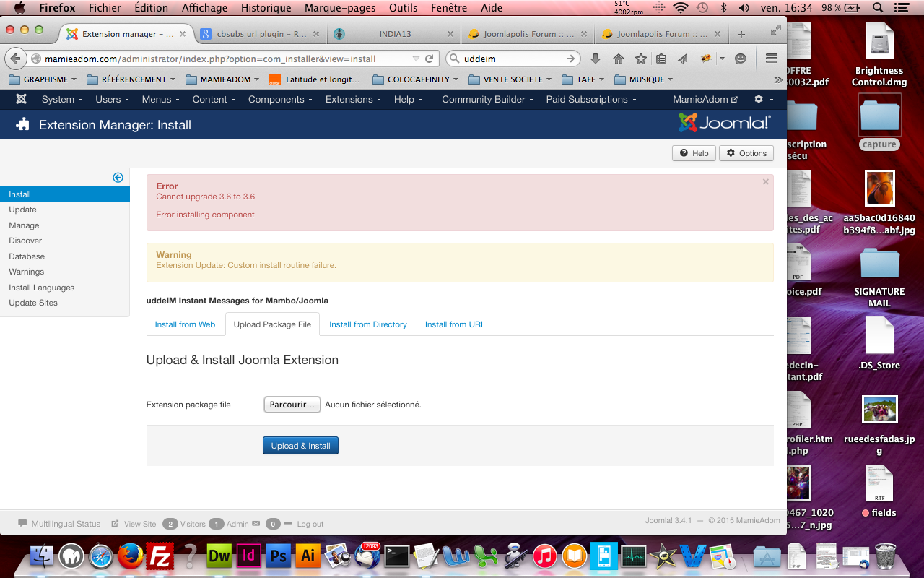Expand the Menus dropdown menu

click(161, 99)
